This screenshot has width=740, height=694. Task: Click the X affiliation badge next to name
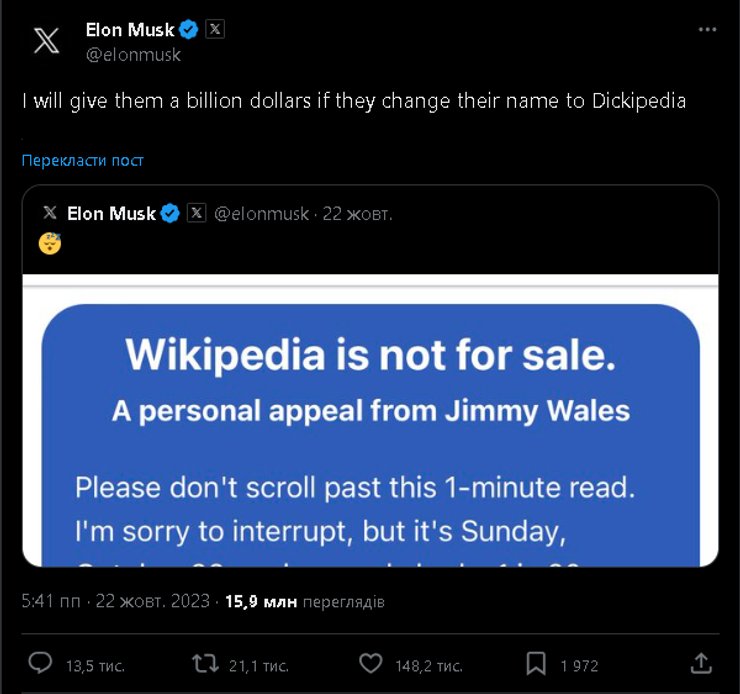point(214,30)
